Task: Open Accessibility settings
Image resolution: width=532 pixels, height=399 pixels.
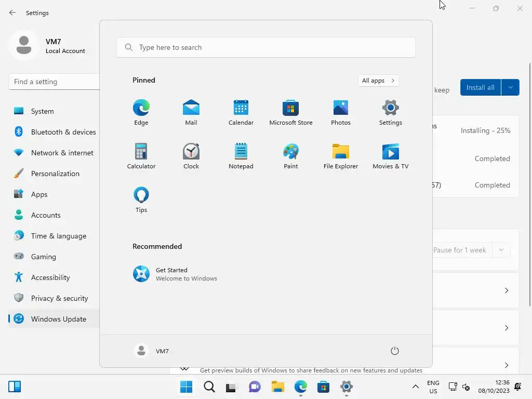Action: click(x=54, y=277)
